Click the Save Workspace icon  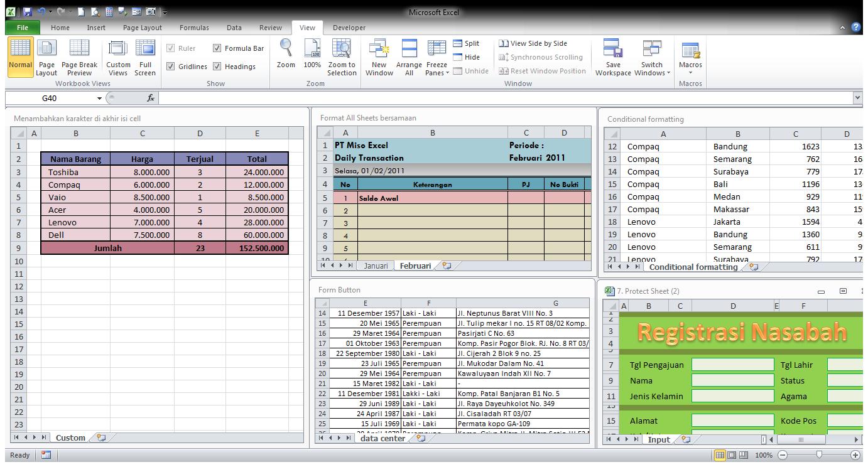[x=612, y=56]
